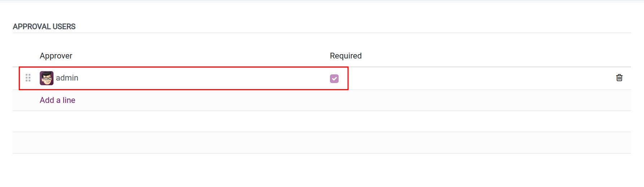Uncheck the Required checkbox for admin
644x187 pixels.
click(334, 79)
